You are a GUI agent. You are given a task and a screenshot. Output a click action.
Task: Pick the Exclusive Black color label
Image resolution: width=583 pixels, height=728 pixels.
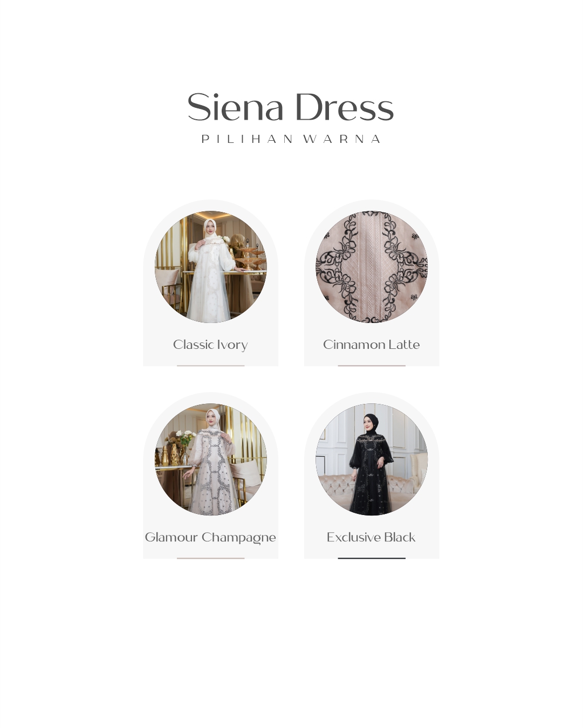point(371,537)
